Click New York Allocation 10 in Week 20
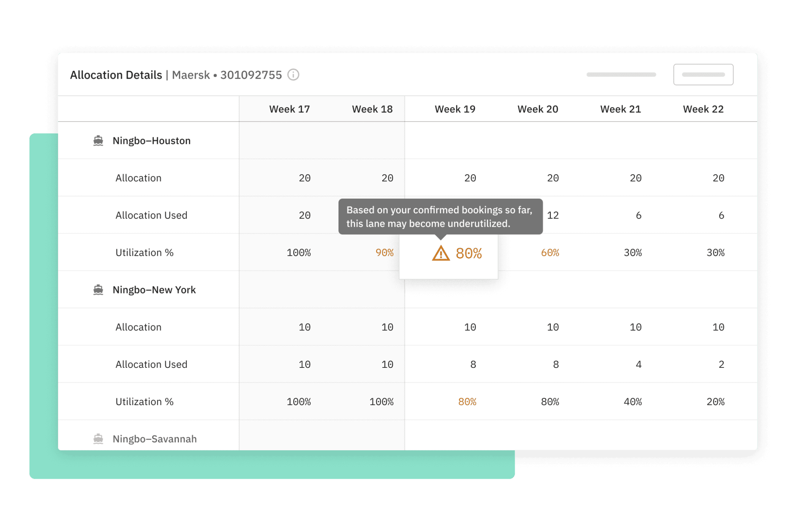This screenshot has width=786, height=532. point(553,327)
